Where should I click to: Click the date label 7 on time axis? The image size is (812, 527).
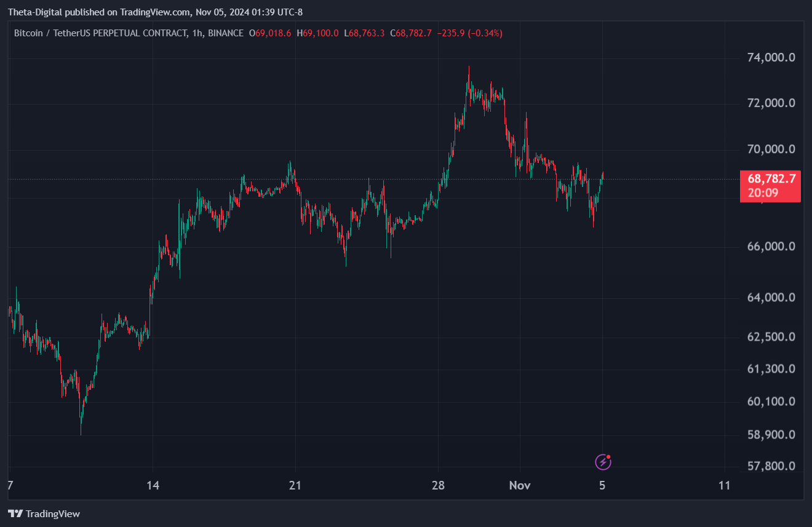pos(9,485)
